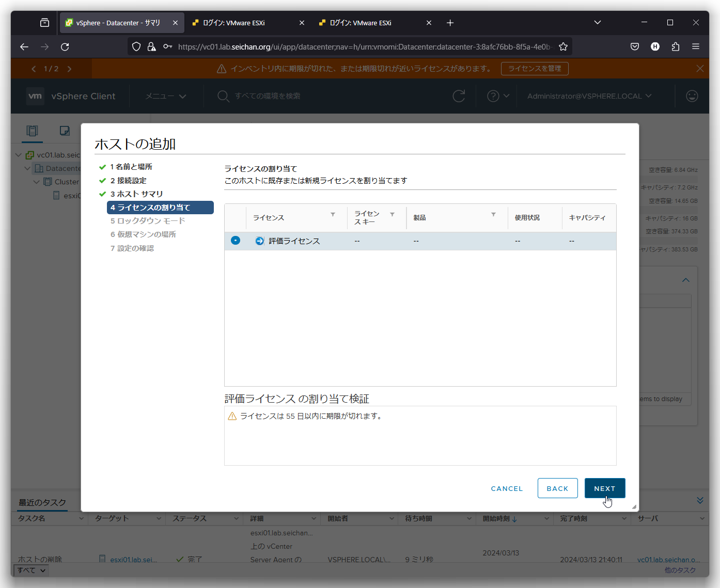Cancel the add host wizard

tap(507, 488)
